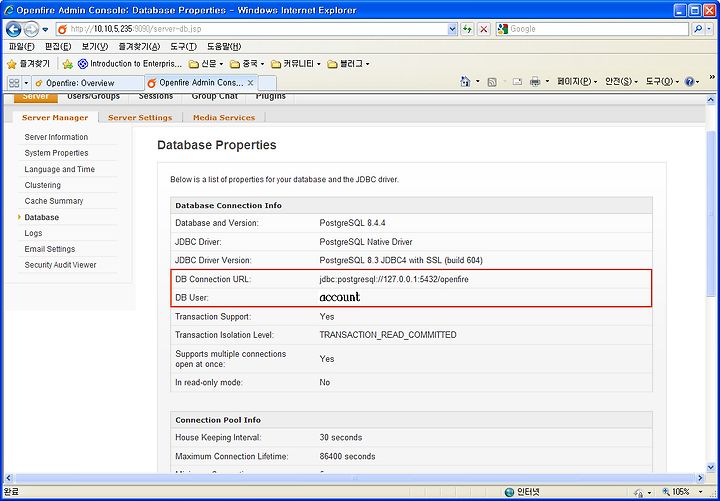Viewport: 720px width, 501px height.
Task: Click the add to favorites bar star icon
Action: 68,64
